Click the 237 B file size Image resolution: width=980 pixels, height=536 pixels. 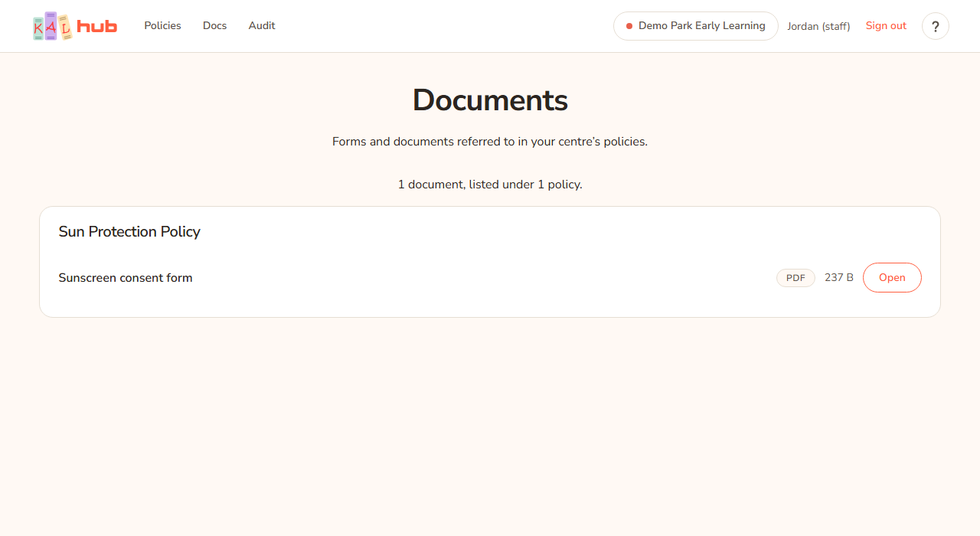(839, 278)
